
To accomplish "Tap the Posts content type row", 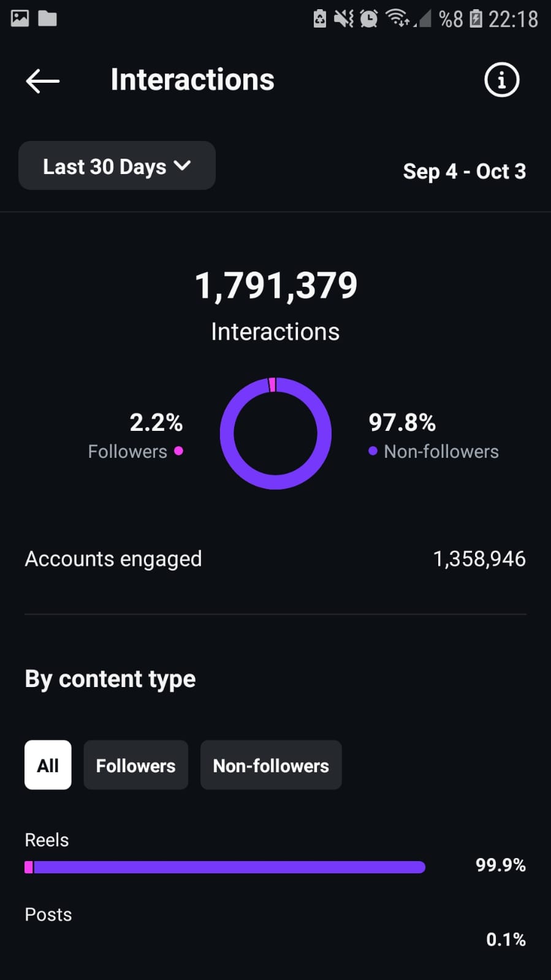I will (x=275, y=927).
